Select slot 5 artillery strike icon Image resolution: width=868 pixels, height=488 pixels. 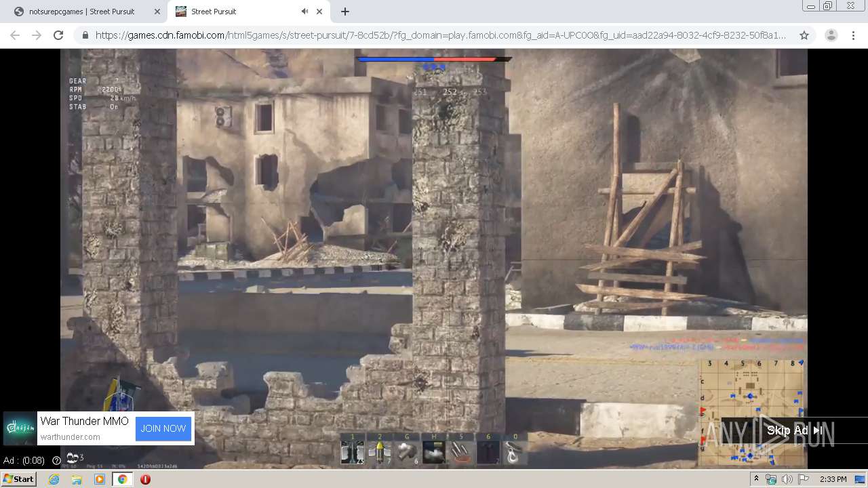click(x=461, y=452)
